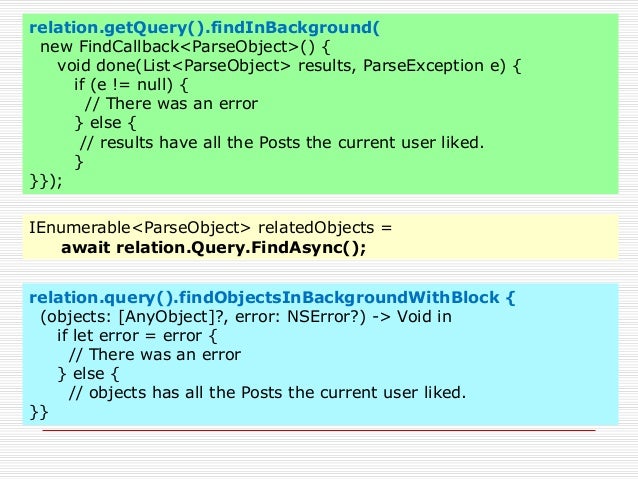Image resolution: width=638 pixels, height=479 pixels.
Task: Click the closing }}); in green block
Action: click(x=46, y=181)
